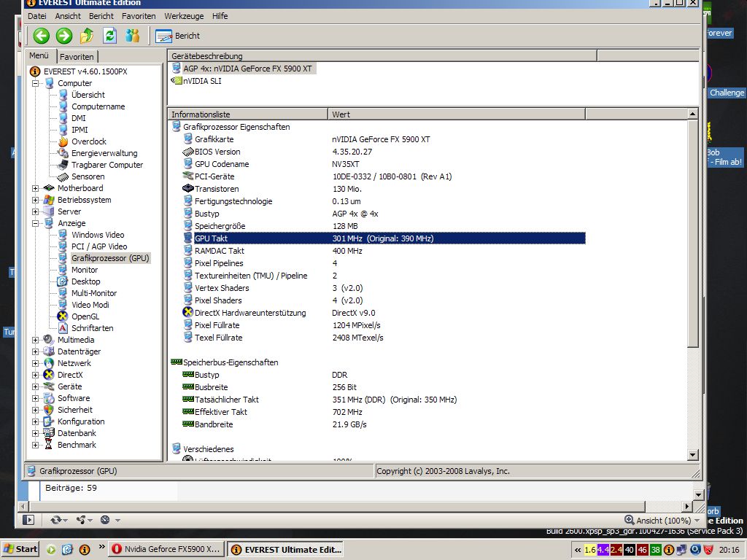
Task: Open the Bericht menu in the menu bar
Action: [x=101, y=16]
